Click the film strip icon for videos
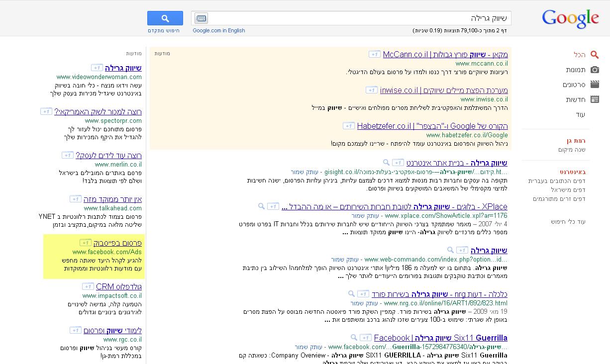The height and width of the screenshot is (364, 610). tap(595, 85)
